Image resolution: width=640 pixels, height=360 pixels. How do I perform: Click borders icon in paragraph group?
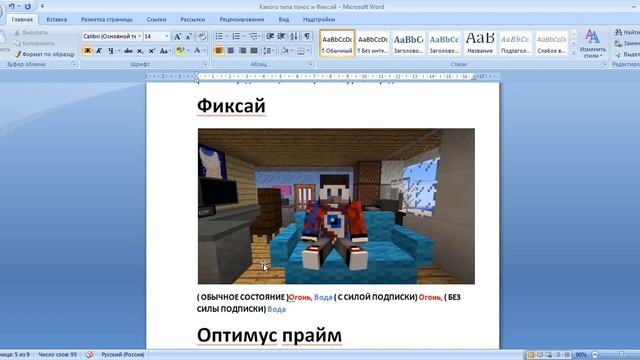coord(301,51)
